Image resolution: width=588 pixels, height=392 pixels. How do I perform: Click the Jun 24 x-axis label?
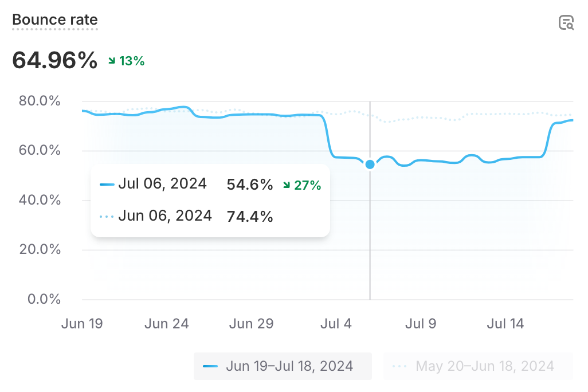pos(166,324)
